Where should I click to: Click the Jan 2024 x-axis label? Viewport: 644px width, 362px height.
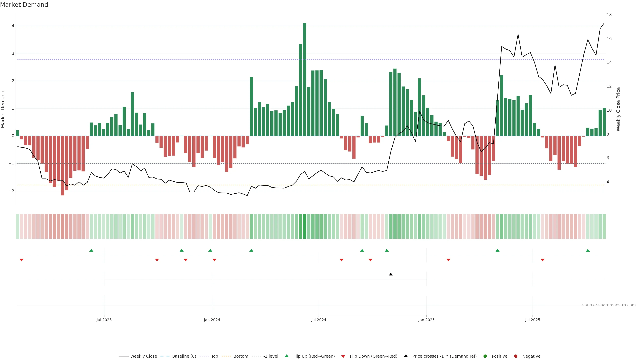212,320
